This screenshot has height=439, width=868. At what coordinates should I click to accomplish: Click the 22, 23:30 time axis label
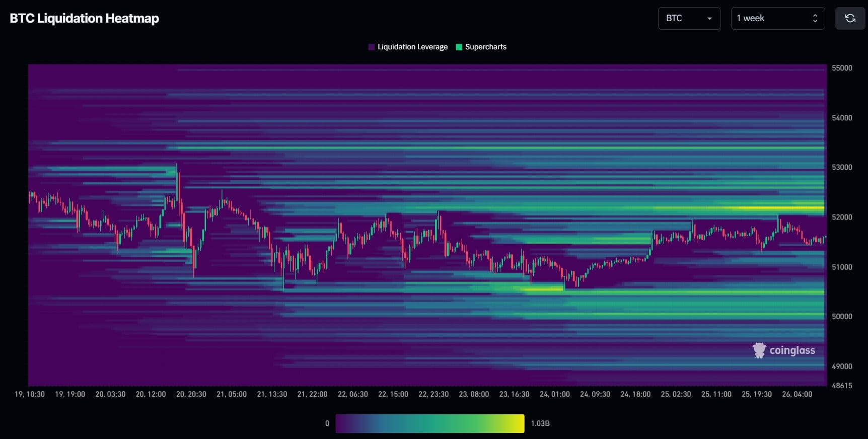433,394
